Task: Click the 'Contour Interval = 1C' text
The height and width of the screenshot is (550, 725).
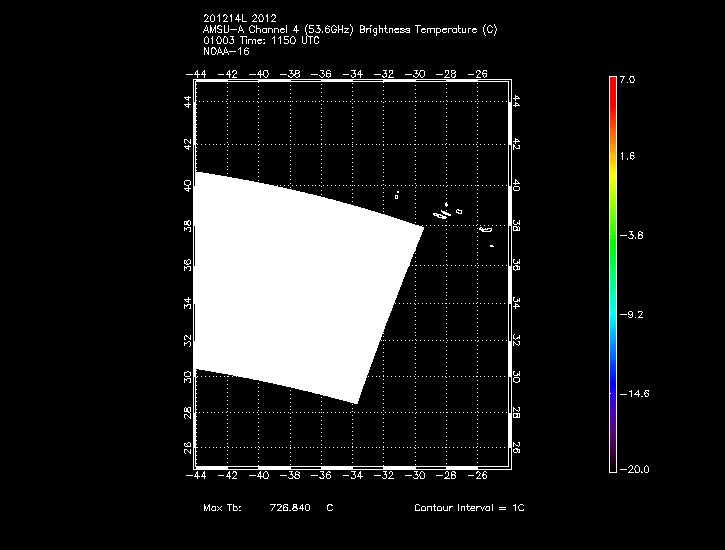Action: [469, 508]
